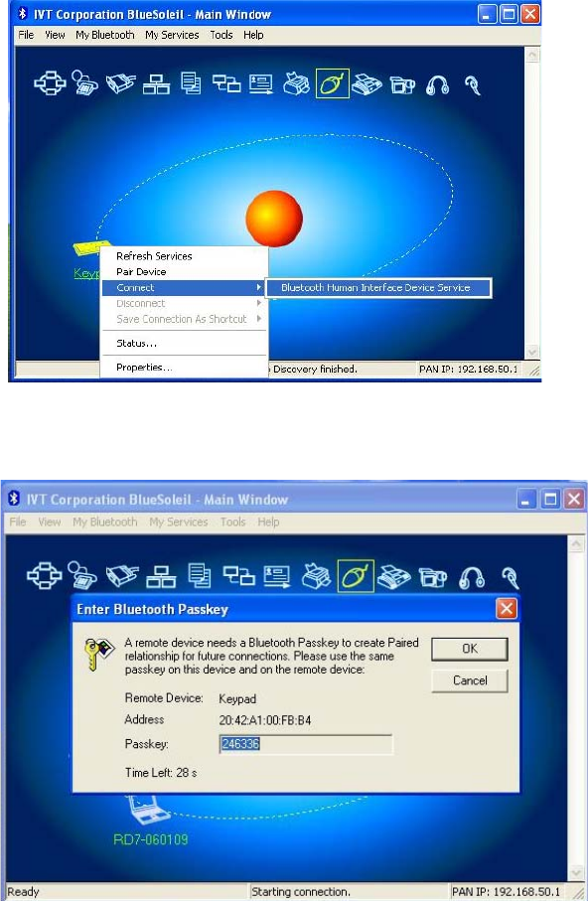Image resolution: width=588 pixels, height=901 pixels.
Task: Click Serial Port service icon in context-menu window
Action: coord(121,83)
